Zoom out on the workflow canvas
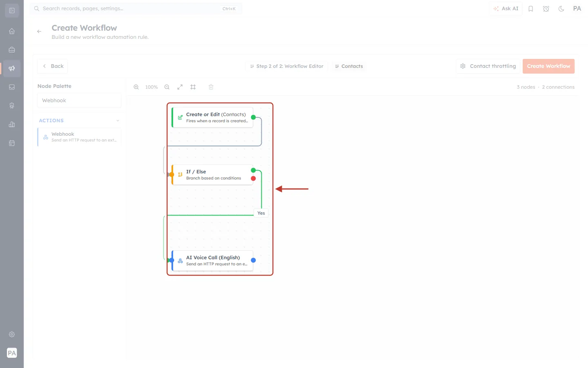588x368 pixels. point(167,87)
